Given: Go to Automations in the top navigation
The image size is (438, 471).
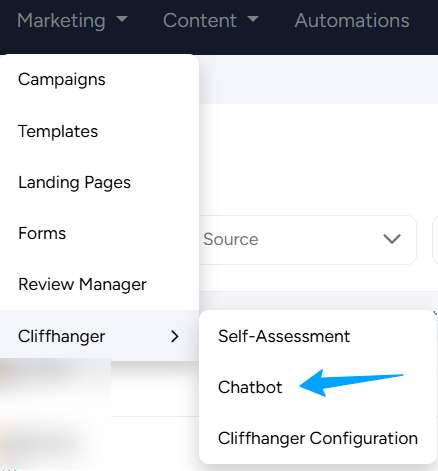Looking at the screenshot, I should (352, 21).
